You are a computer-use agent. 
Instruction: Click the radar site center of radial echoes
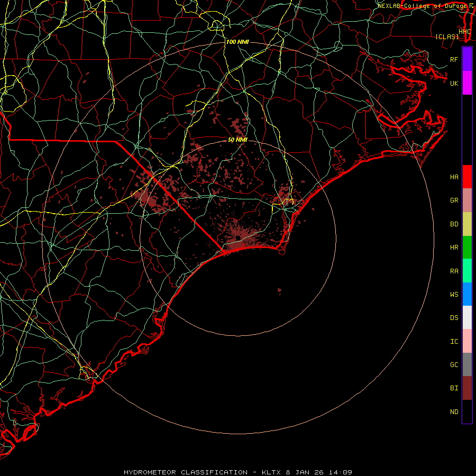coord(237,237)
